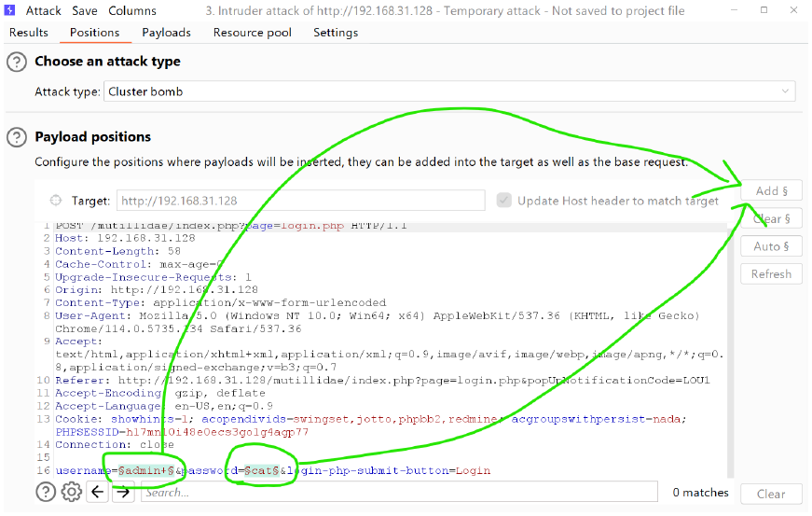The width and height of the screenshot is (812, 516).
Task: Click the Referer header line
Action: coord(382,380)
